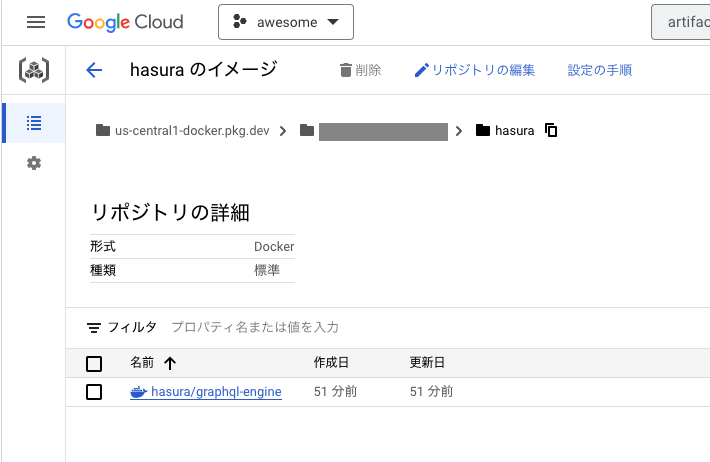
Task: Click the Google Cloud logo
Action: pyautogui.click(x=125, y=22)
